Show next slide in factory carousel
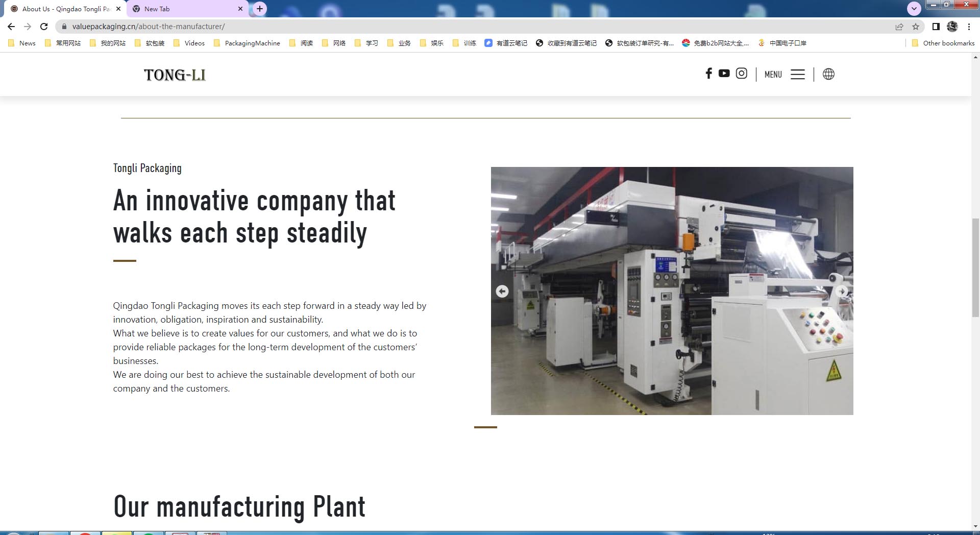The image size is (980, 535). pos(842,291)
